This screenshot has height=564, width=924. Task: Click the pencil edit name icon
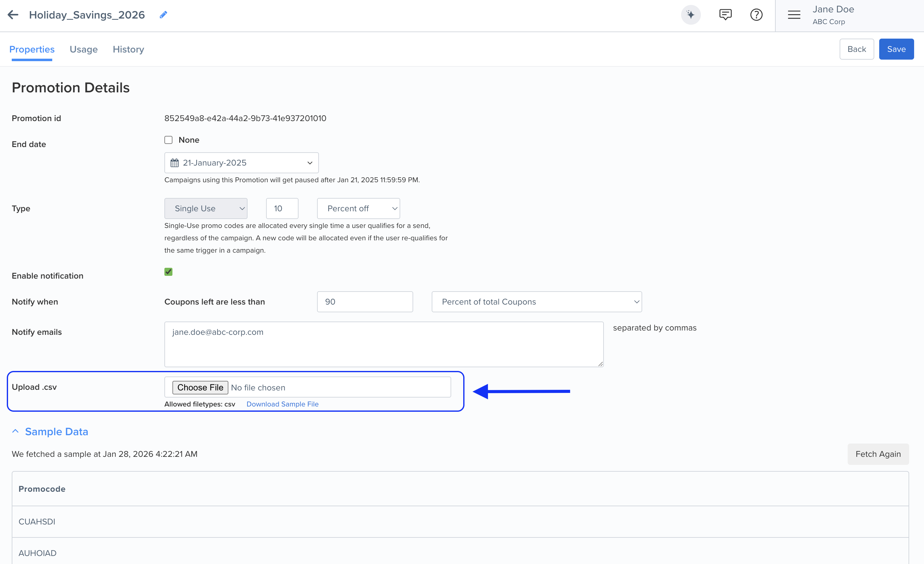tap(163, 15)
